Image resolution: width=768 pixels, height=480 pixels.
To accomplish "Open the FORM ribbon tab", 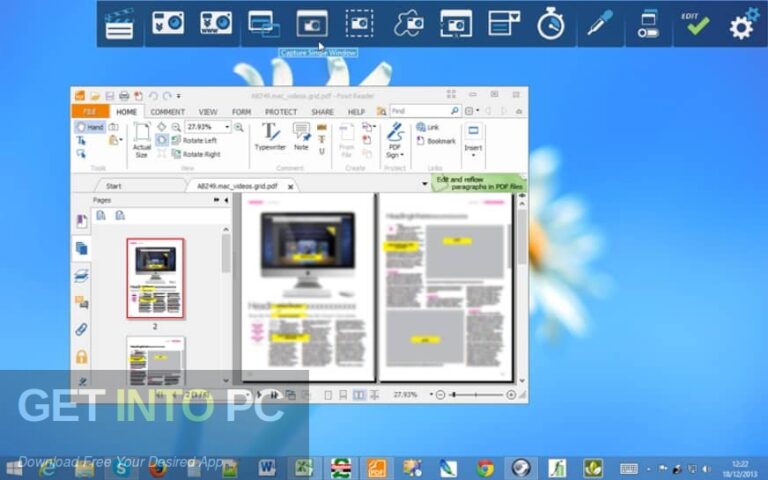I will click(241, 112).
